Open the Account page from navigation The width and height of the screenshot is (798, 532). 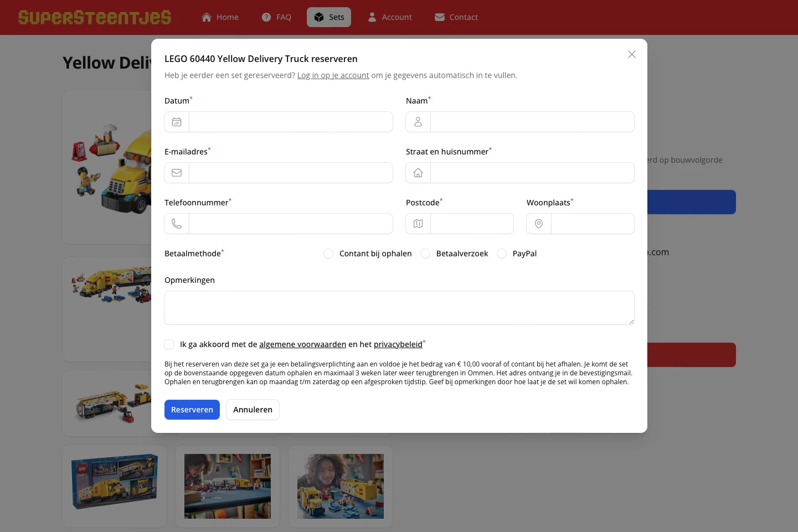pyautogui.click(x=390, y=17)
